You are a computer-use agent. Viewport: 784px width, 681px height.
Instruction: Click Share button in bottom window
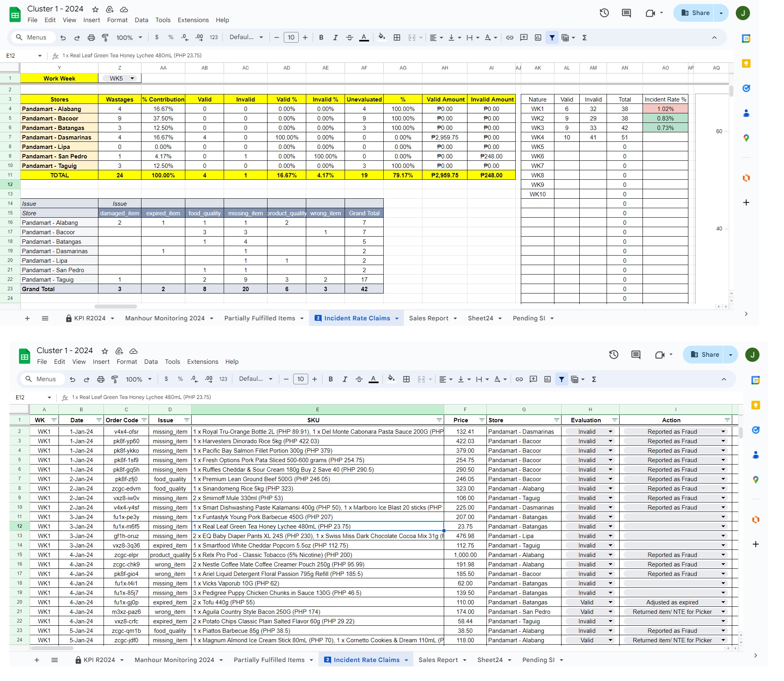(705, 354)
